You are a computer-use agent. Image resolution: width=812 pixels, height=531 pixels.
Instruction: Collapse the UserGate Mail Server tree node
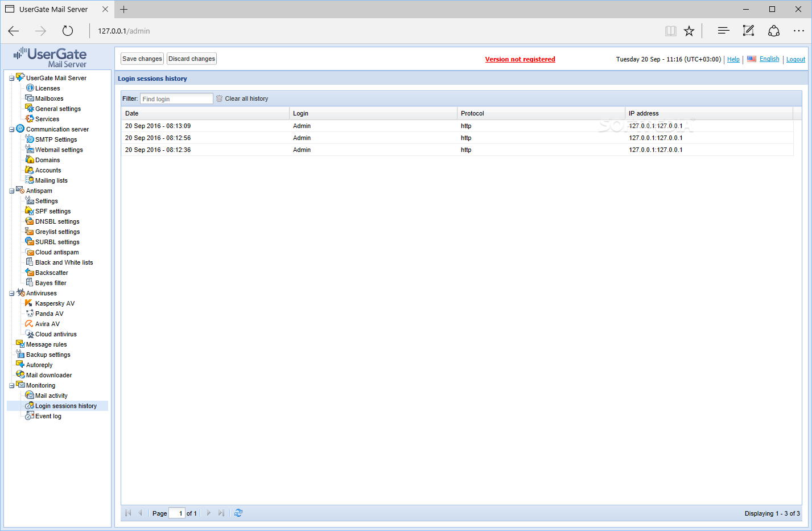(11, 78)
